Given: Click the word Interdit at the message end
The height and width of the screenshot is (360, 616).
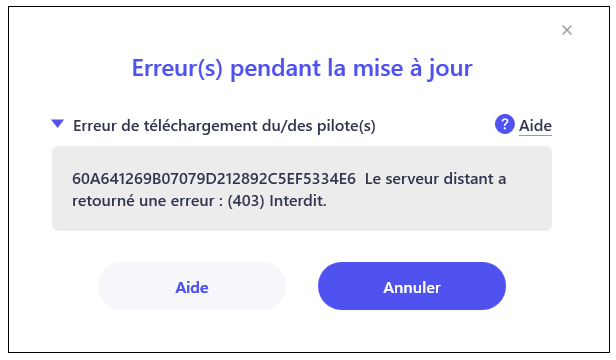Looking at the screenshot, I should point(298,201).
